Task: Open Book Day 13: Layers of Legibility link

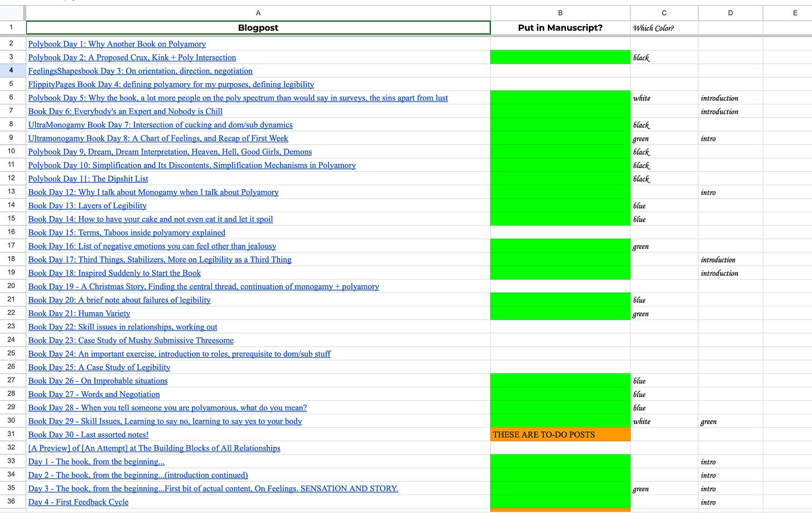Action: pos(88,205)
